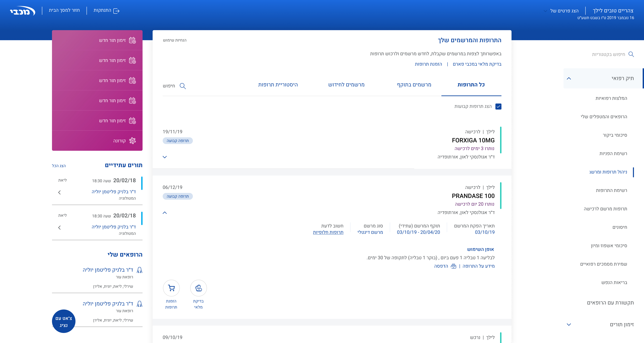The height and width of the screenshot is (343, 644).
Task: Click the third זימון תור חדש row
Action: coord(97,80)
